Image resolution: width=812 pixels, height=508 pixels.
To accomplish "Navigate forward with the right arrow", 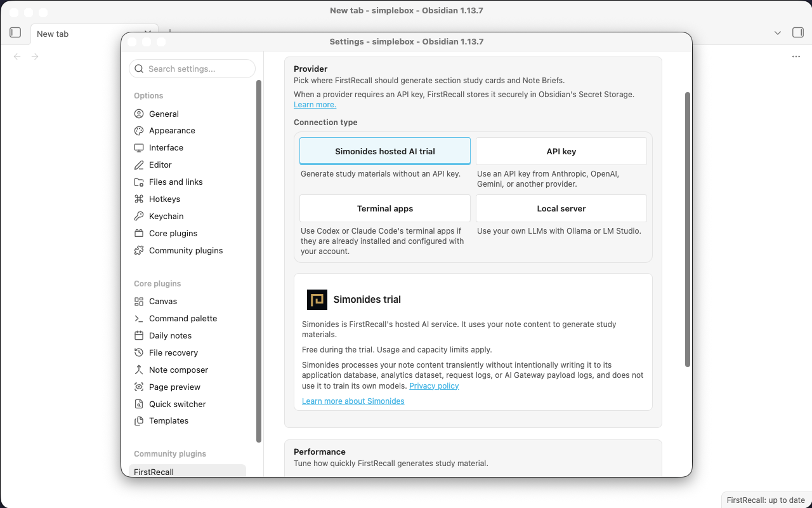I will [35, 57].
